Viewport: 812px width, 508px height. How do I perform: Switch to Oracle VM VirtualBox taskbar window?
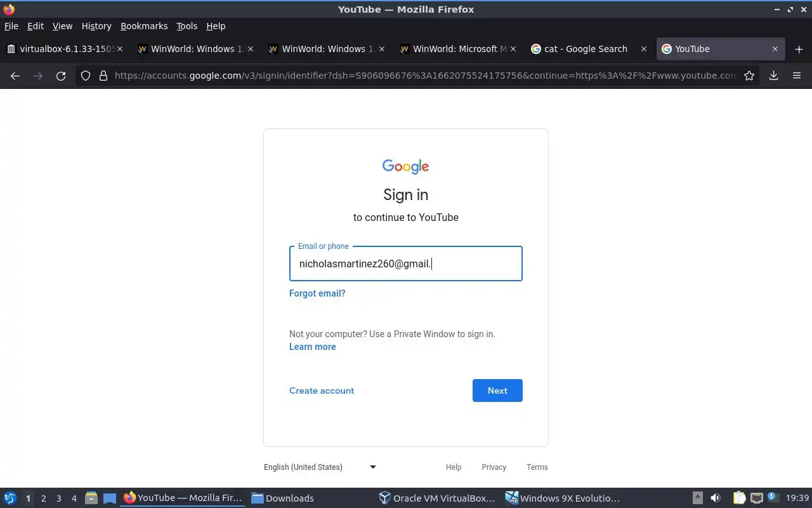coord(438,498)
